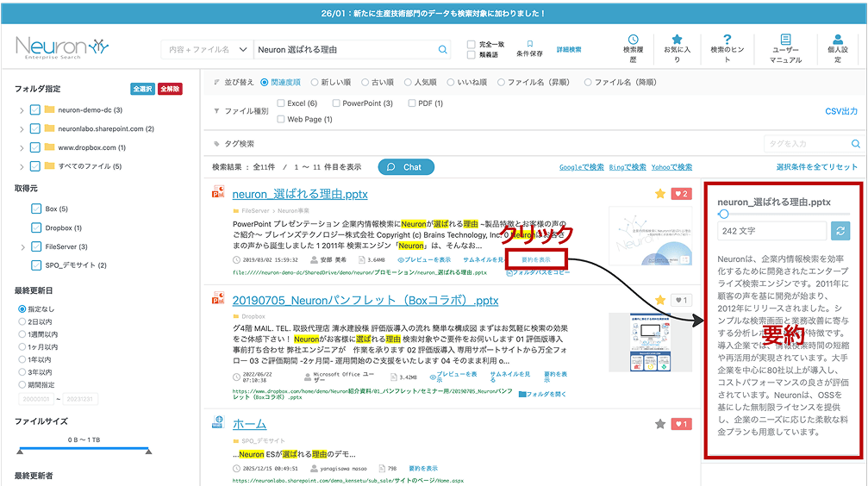Adjust summary length slider handle
868x486 pixels.
[723, 214]
